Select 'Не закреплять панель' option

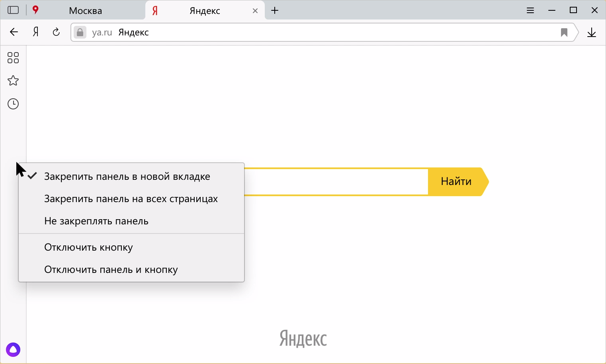[x=131, y=221]
